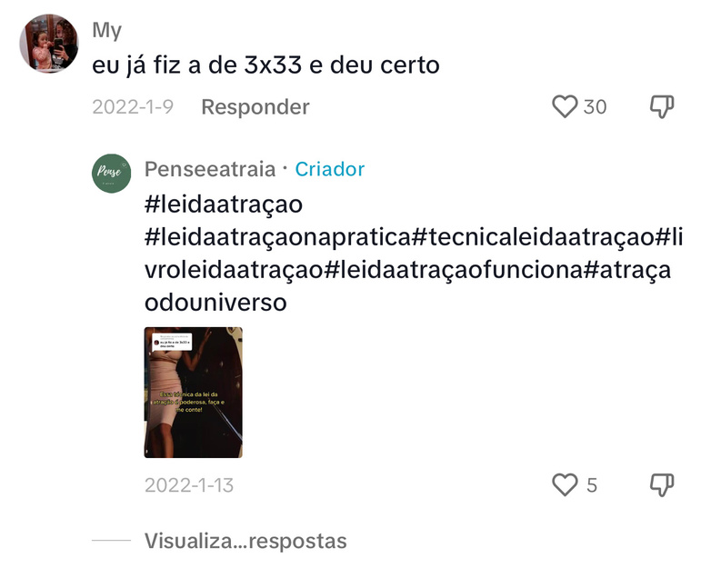Open the username My
The image size is (701, 588).
click(107, 30)
